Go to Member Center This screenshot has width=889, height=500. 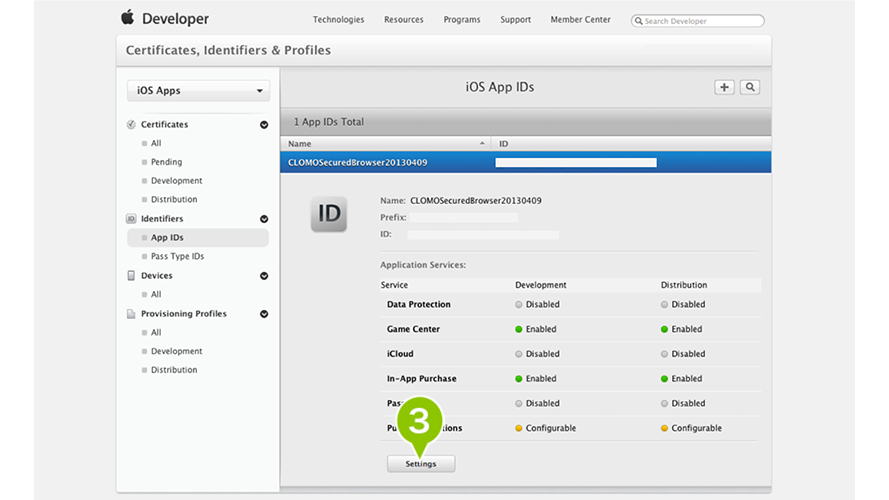tap(581, 19)
